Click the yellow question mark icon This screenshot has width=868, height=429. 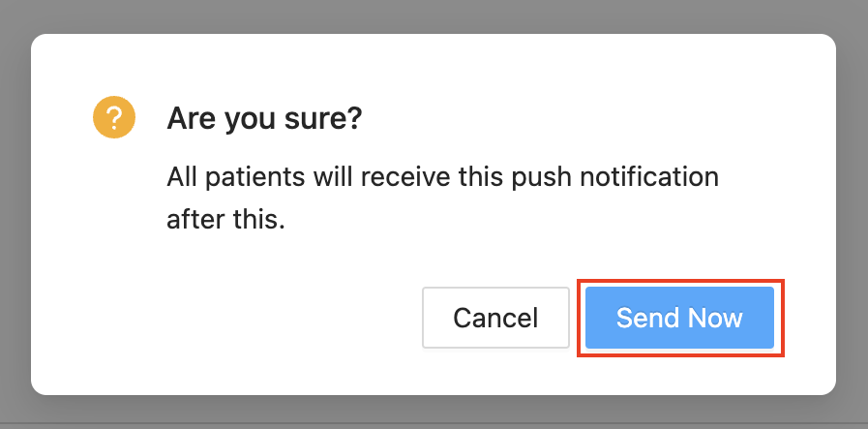[x=112, y=118]
